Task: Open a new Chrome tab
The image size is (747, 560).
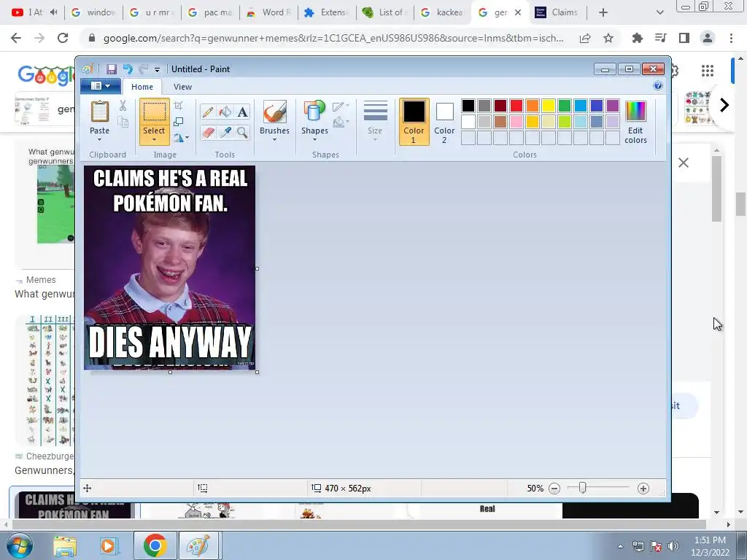Action: pyautogui.click(x=603, y=12)
